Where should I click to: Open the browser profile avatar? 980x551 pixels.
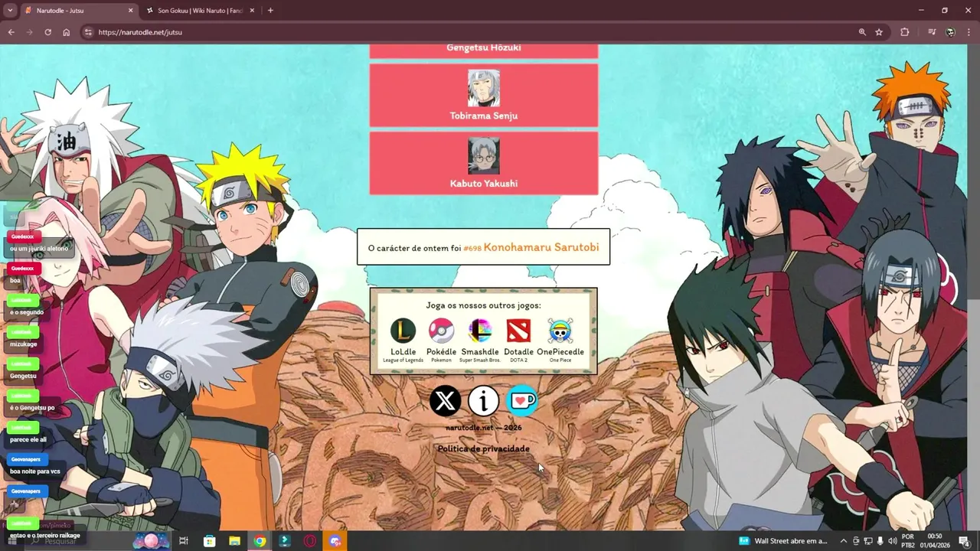click(x=951, y=32)
